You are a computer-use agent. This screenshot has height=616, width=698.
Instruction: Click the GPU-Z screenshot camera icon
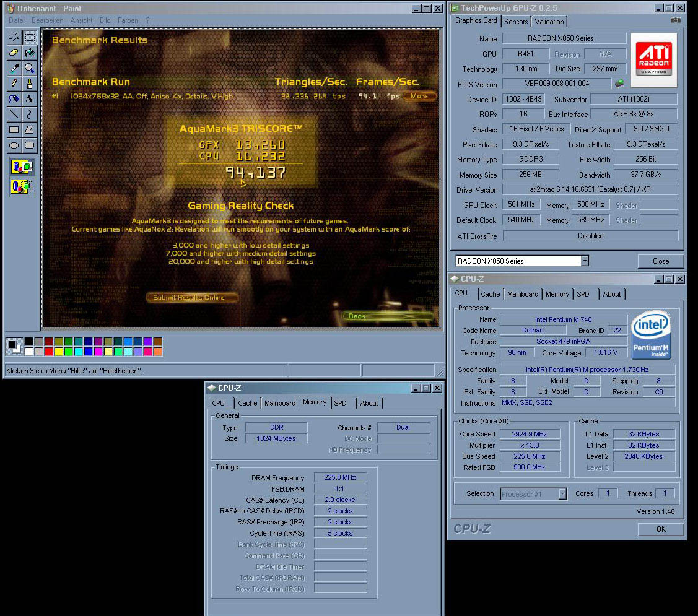(x=675, y=20)
